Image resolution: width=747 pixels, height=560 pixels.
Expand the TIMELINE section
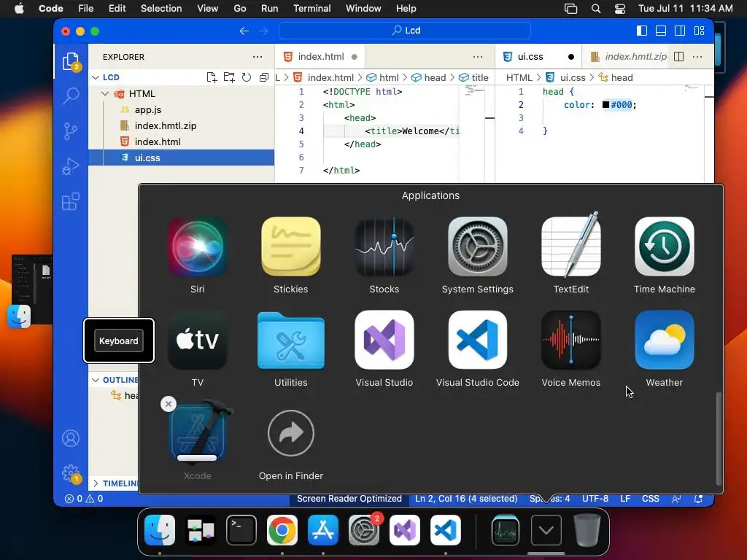[96, 483]
